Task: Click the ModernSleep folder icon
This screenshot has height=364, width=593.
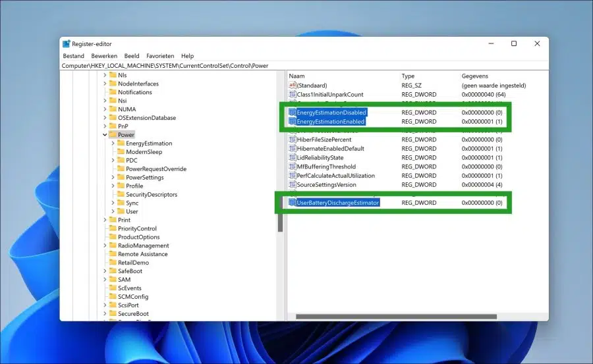Action: point(121,151)
